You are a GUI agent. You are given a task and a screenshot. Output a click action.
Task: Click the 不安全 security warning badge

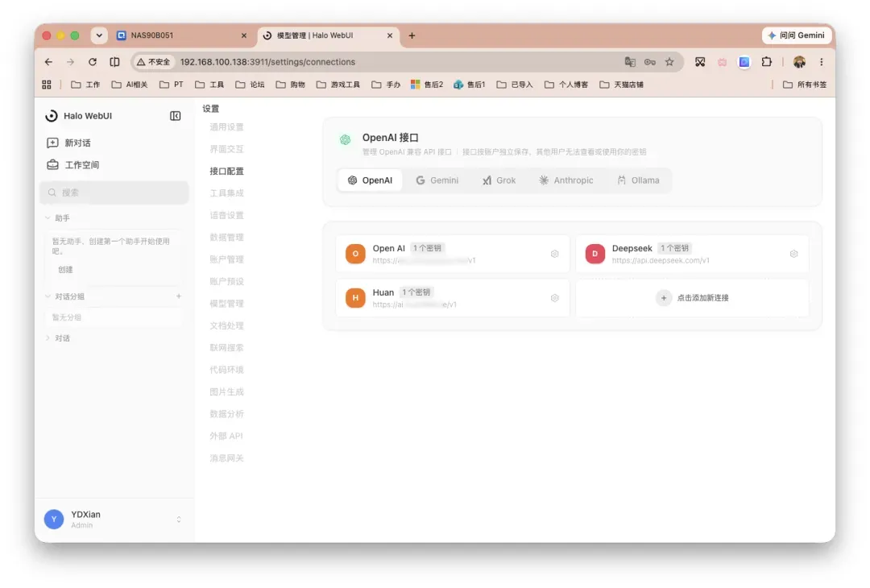pos(154,62)
